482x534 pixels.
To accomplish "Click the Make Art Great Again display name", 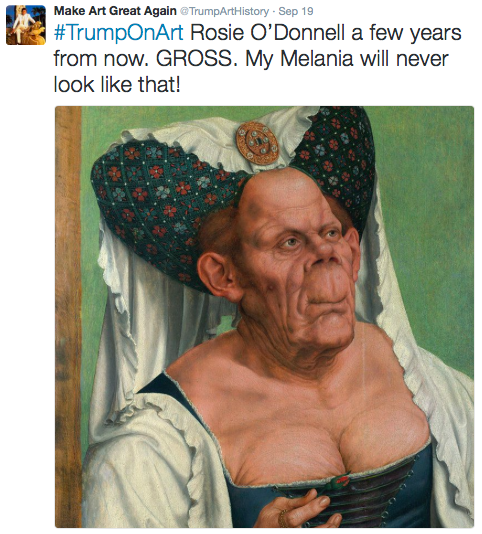I will point(115,11).
